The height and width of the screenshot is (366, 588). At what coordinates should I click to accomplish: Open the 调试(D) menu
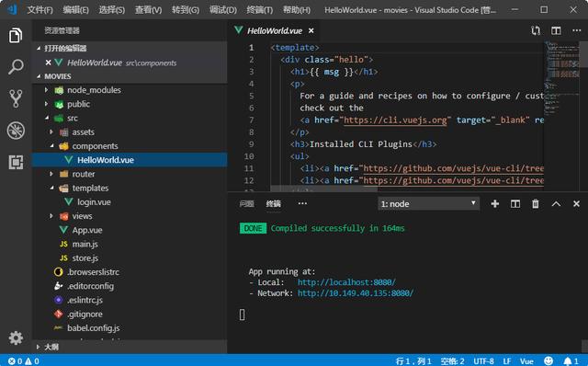click(x=222, y=10)
